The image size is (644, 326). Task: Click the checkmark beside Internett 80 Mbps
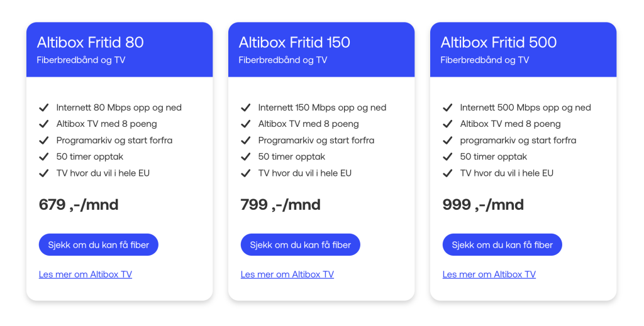(x=44, y=108)
